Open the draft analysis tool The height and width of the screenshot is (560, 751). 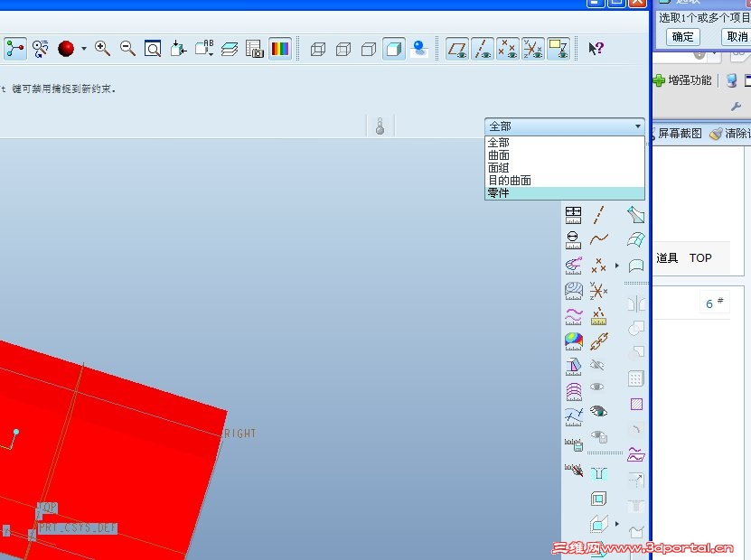(573, 367)
